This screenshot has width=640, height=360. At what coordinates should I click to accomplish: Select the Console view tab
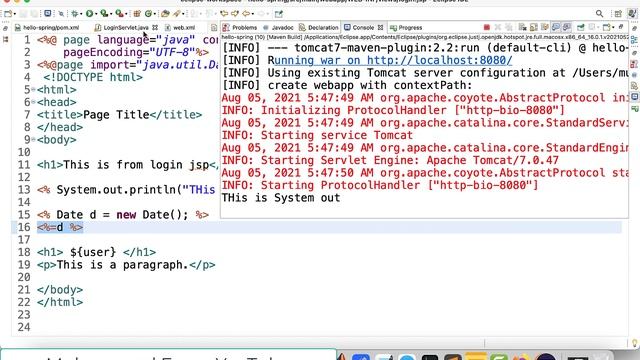359,27
